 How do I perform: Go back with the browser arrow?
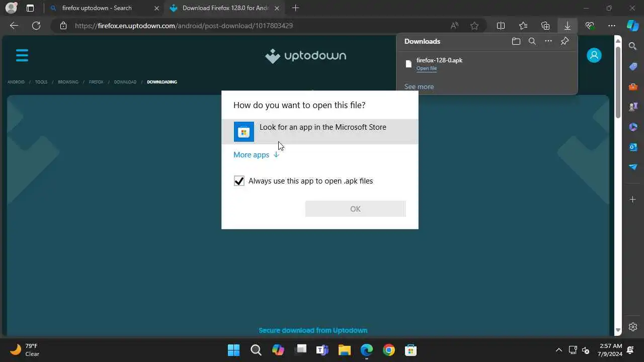click(14, 26)
